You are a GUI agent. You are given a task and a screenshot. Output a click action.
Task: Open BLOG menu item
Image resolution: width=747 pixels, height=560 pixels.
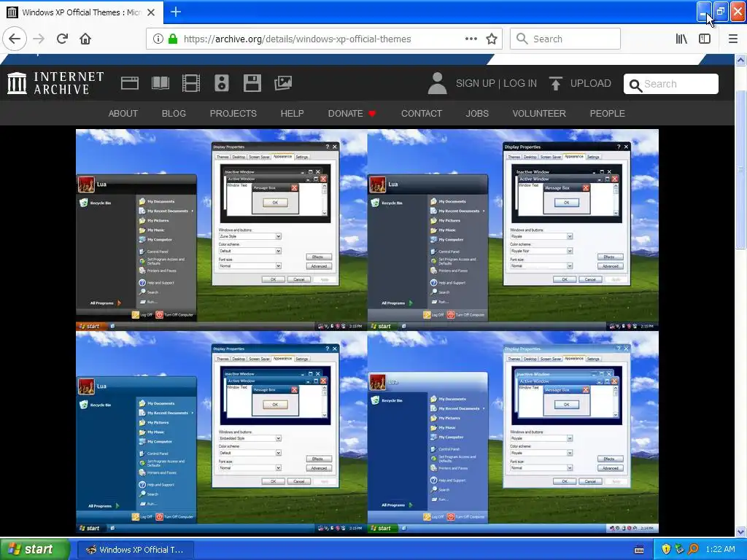pyautogui.click(x=174, y=113)
